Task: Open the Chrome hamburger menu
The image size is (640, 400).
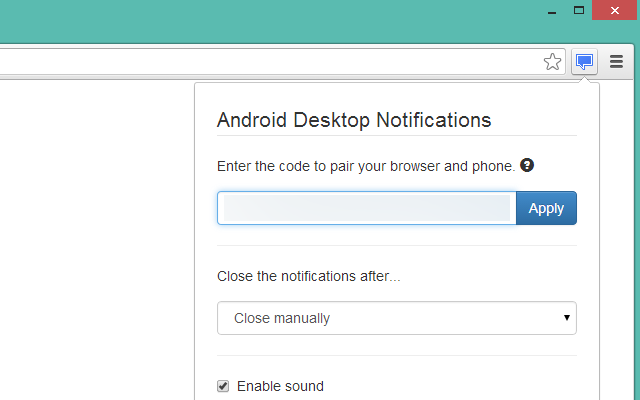Action: pos(616,62)
